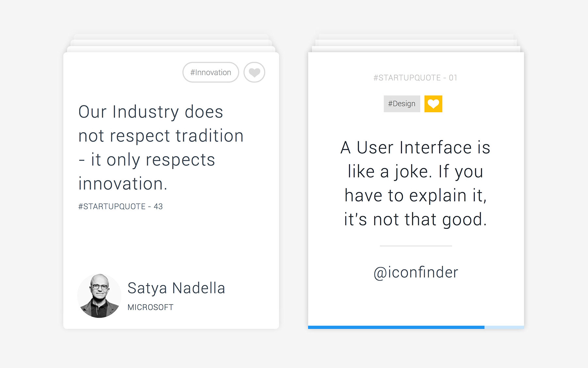The image size is (588, 368).
Task: Click the #Design tag on the right card
Action: (401, 104)
